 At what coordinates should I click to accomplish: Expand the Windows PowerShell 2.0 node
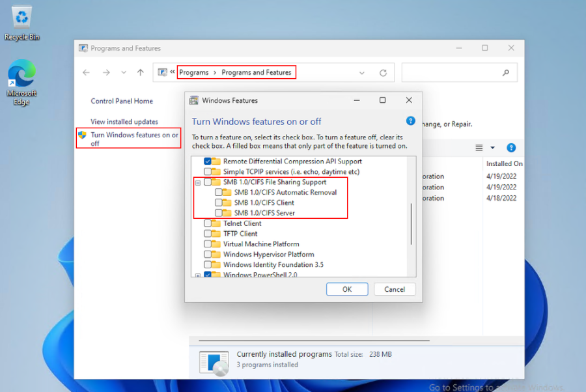pyautogui.click(x=198, y=275)
